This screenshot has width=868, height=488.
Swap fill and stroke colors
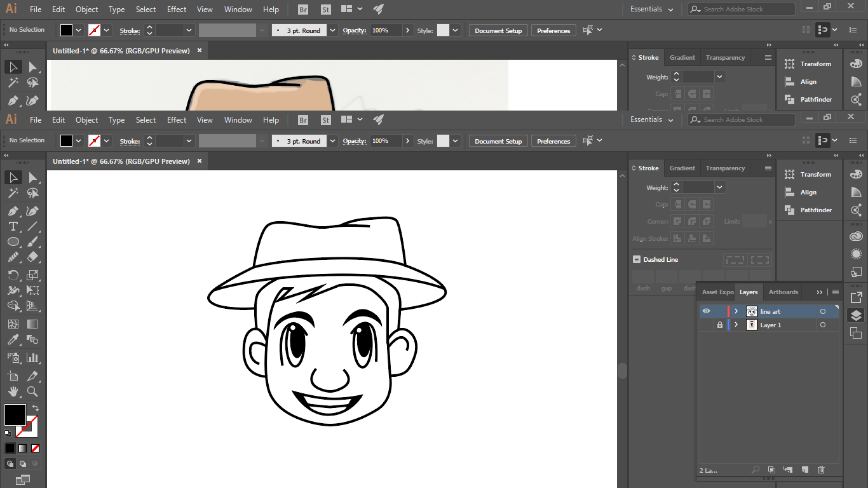coord(36,408)
